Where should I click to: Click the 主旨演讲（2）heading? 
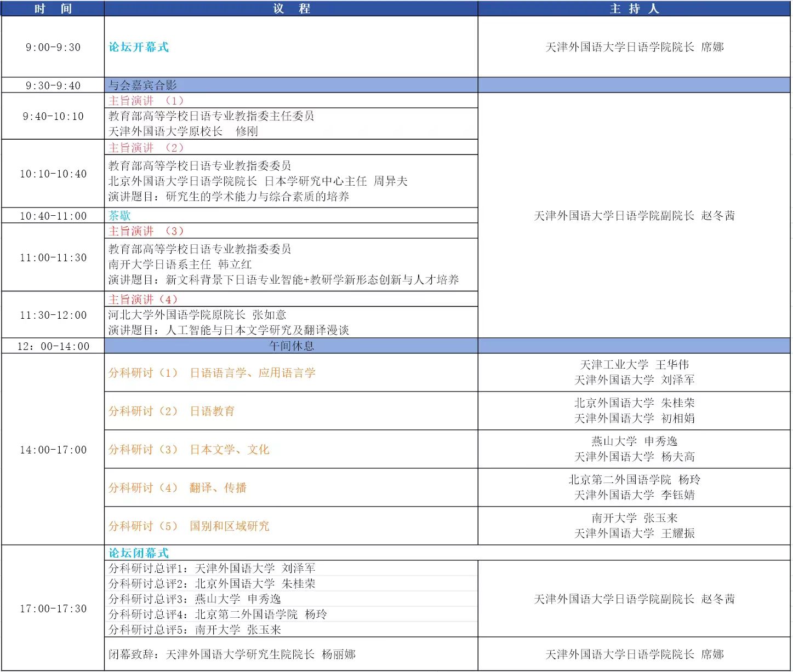tap(146, 148)
